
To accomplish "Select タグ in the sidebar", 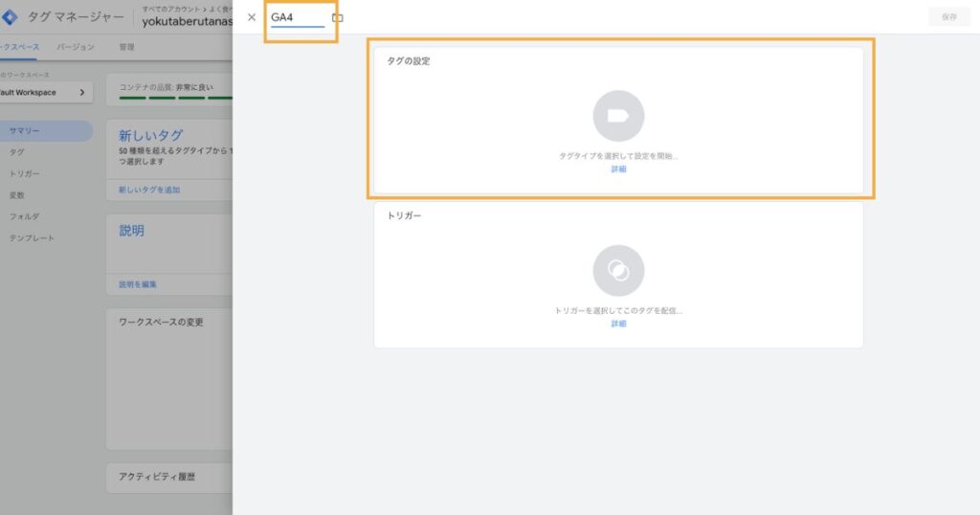I will (x=17, y=152).
